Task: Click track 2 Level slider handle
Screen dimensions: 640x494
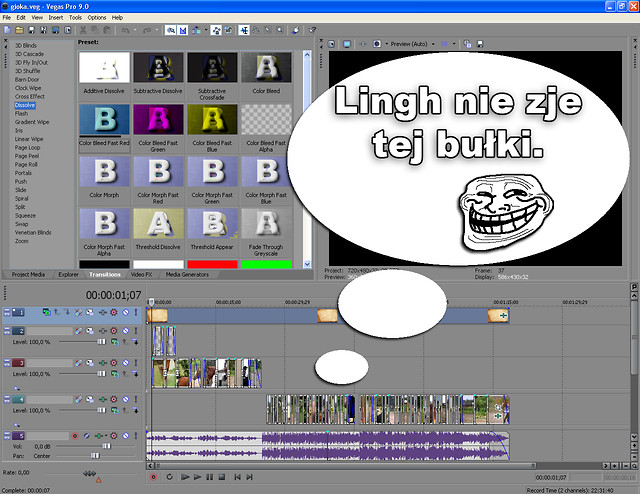Action: point(101,341)
